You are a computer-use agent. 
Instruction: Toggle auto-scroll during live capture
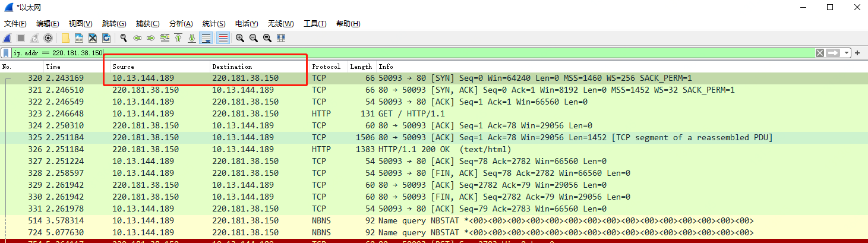tap(207, 38)
